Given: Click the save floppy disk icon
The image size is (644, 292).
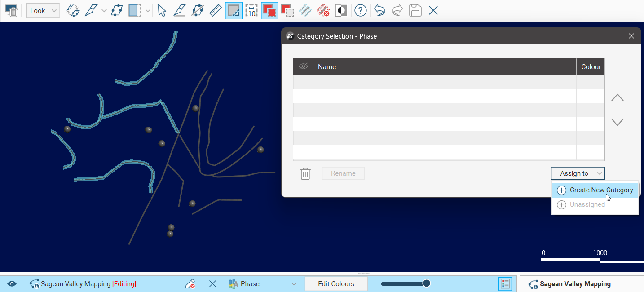Looking at the screenshot, I should [x=415, y=11].
